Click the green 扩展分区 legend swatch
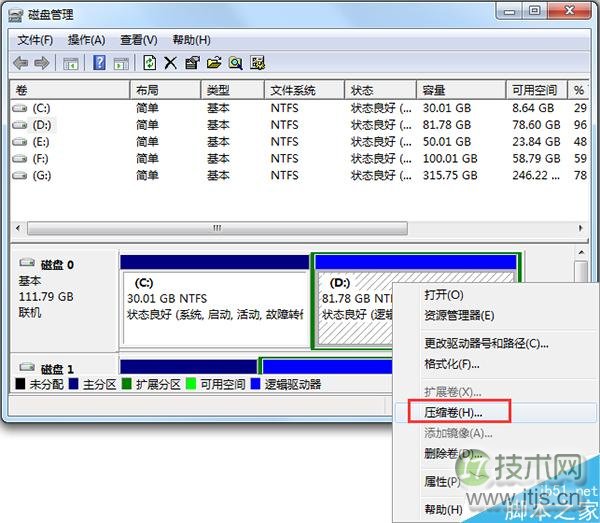 [x=126, y=384]
